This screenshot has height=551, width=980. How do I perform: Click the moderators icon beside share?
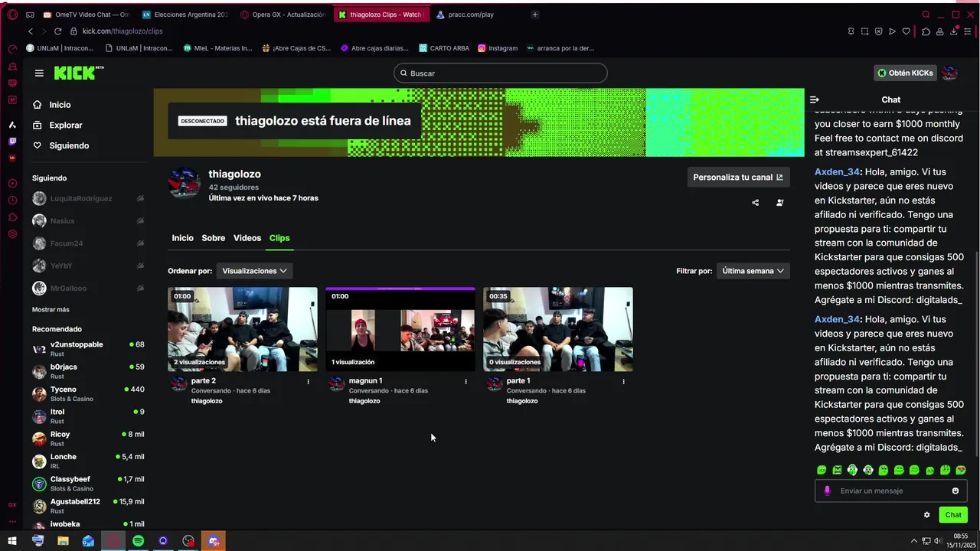(x=779, y=203)
